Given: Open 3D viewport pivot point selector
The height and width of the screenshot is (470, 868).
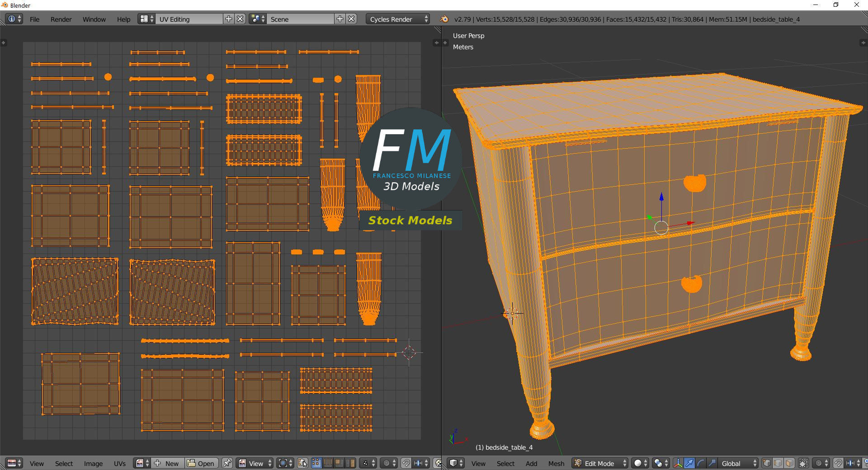Looking at the screenshot, I should (660, 463).
